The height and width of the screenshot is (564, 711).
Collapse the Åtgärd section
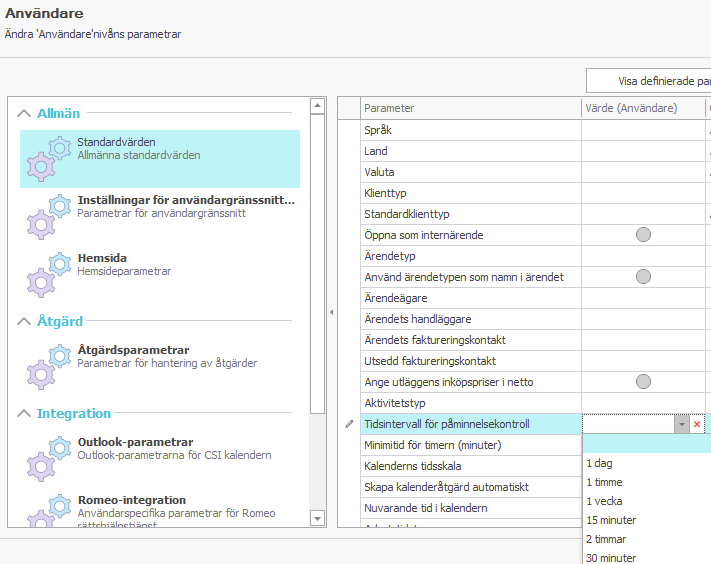coord(25,322)
